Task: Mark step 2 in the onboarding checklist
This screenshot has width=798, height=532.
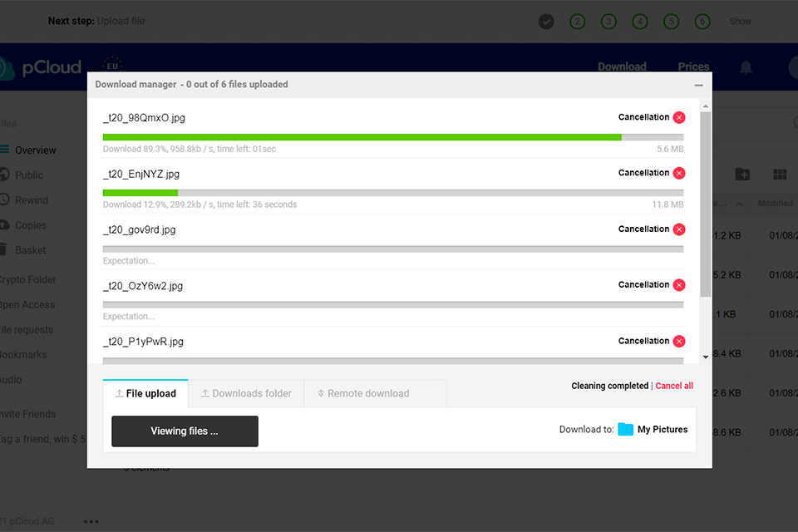Action: [x=578, y=21]
